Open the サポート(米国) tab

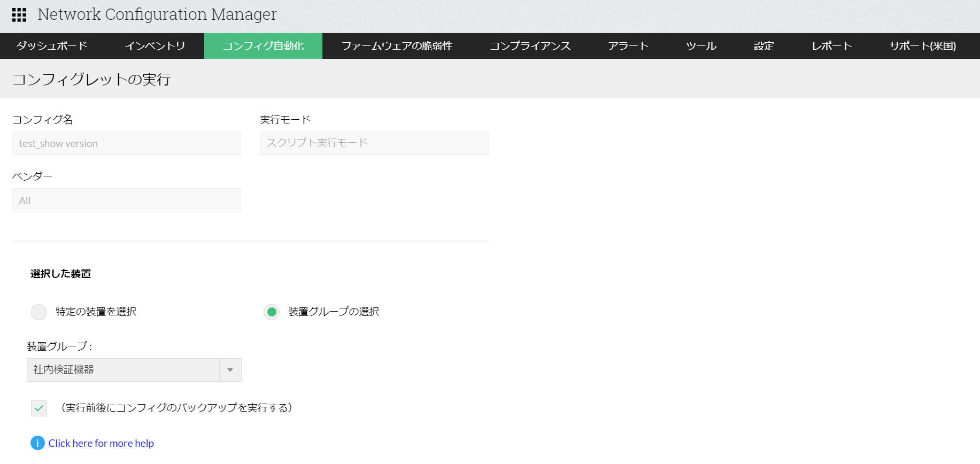(x=922, y=46)
